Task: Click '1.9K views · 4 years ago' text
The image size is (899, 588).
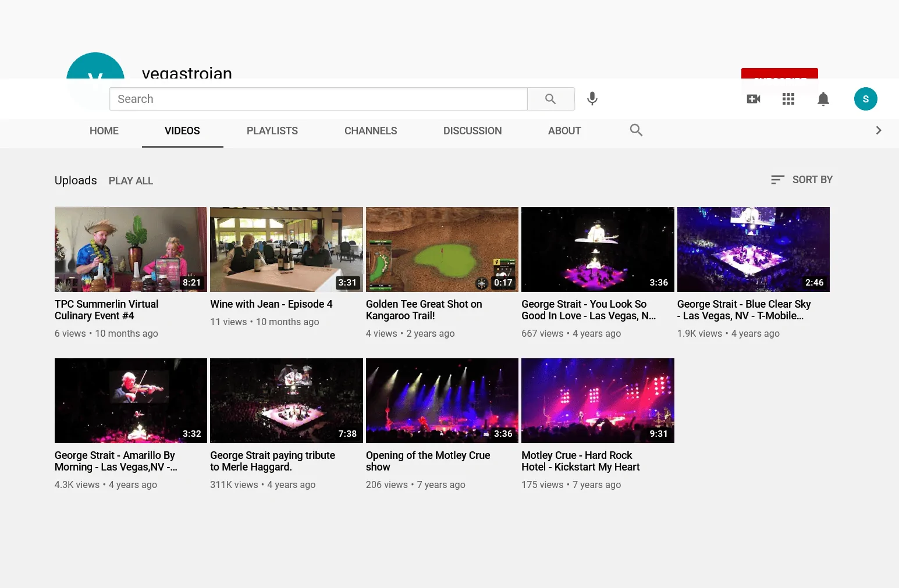Action: click(729, 333)
